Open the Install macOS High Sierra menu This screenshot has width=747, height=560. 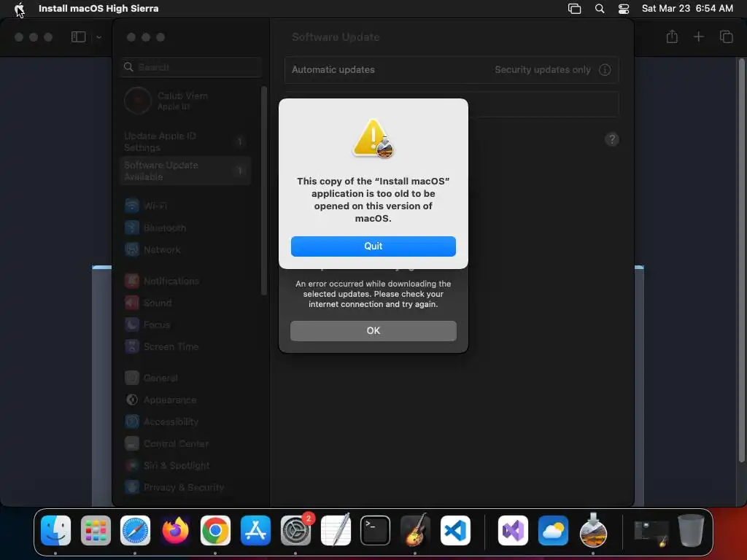click(98, 9)
